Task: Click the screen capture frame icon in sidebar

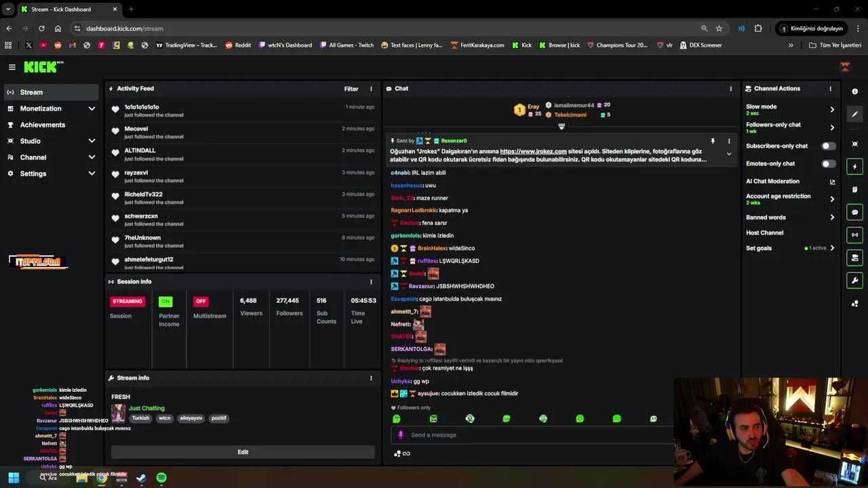Action: [854, 144]
